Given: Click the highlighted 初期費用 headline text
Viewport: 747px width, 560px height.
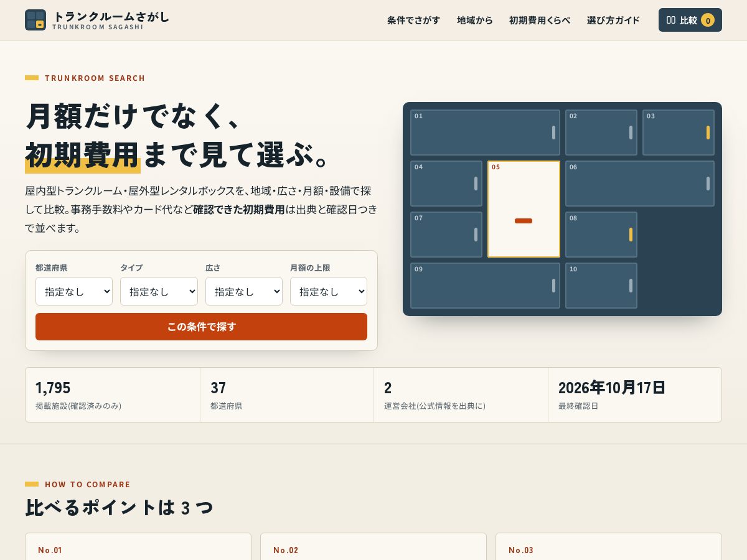Looking at the screenshot, I should pyautogui.click(x=83, y=156).
